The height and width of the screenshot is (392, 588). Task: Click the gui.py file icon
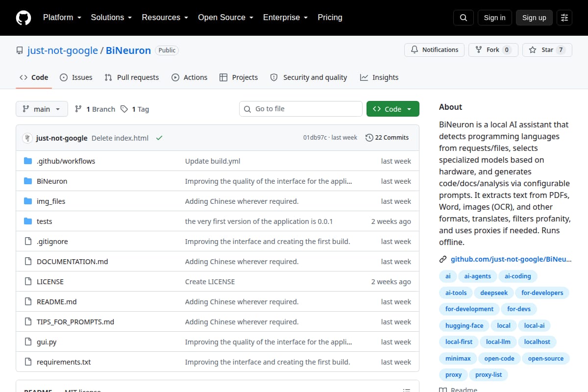click(x=28, y=342)
